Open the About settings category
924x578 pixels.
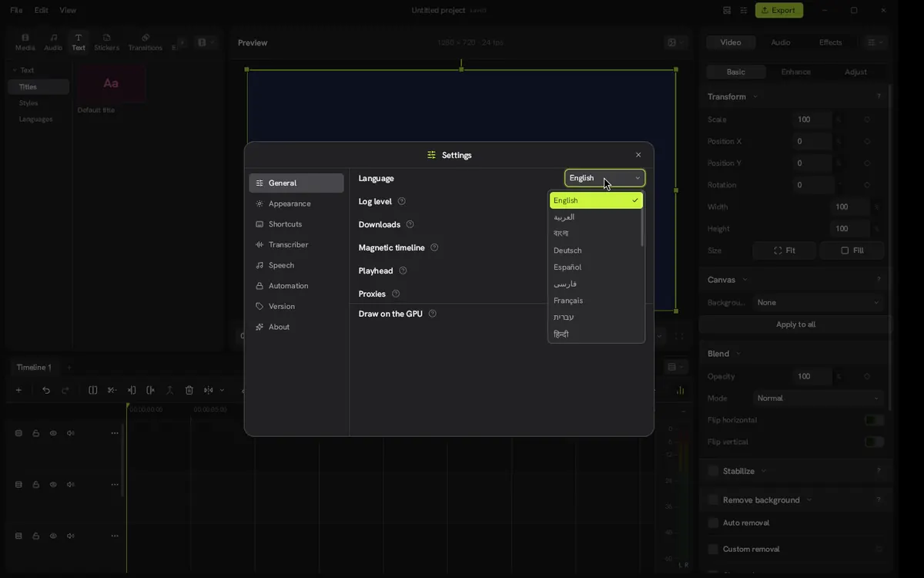[296, 327]
